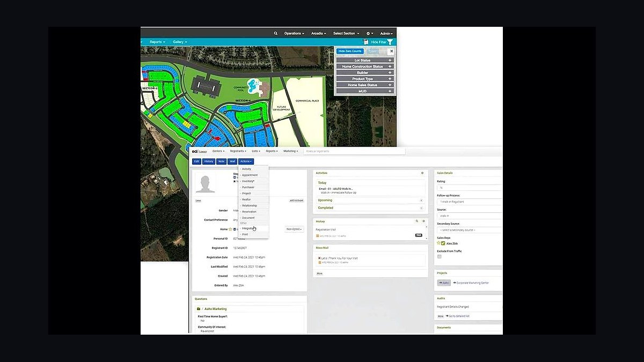Image resolution: width=644 pixels, height=362 pixels.
Task: Open Operations dropdown in map window
Action: (x=294, y=33)
